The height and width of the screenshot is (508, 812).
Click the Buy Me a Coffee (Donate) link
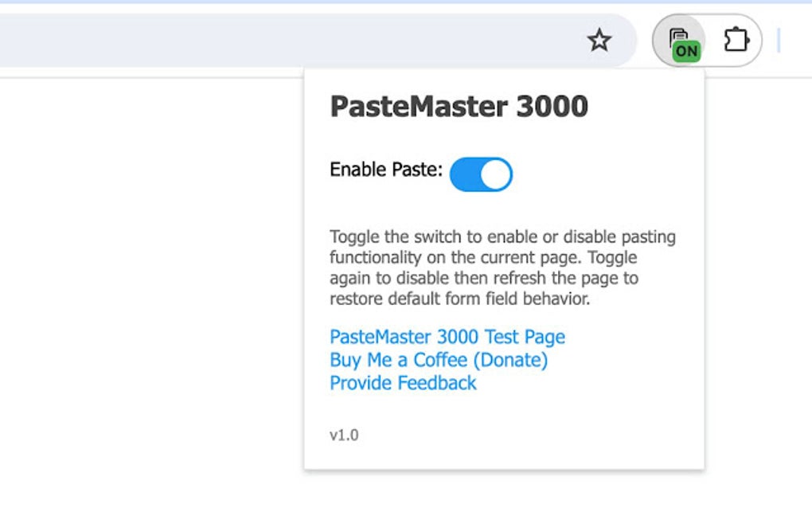(438, 360)
